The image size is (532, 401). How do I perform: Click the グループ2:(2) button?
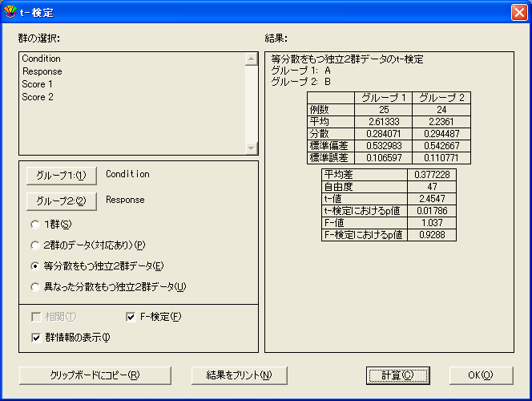[62, 201]
